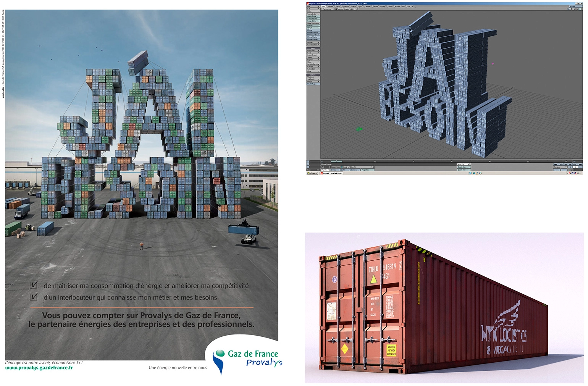Click the lock icon beside Current Item
588x386 pixels.
pos(374,167)
